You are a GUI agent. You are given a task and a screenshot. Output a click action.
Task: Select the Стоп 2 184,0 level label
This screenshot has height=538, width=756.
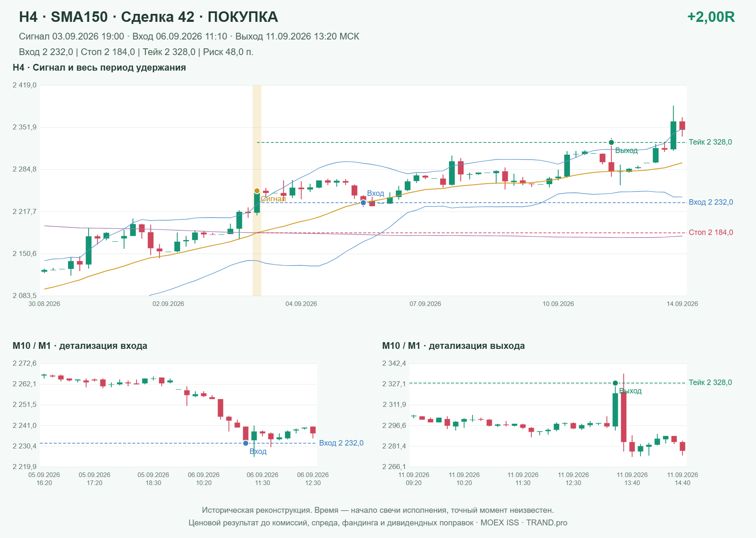(711, 232)
